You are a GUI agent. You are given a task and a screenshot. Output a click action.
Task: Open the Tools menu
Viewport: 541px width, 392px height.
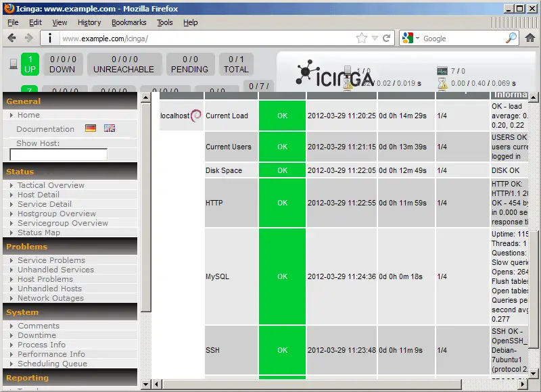pyautogui.click(x=164, y=22)
